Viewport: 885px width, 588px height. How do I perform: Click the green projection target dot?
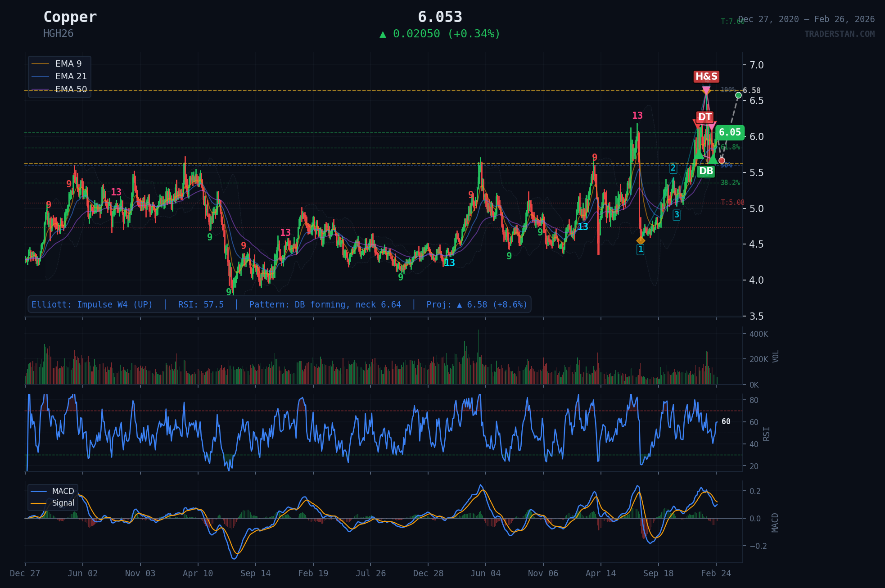(x=738, y=95)
